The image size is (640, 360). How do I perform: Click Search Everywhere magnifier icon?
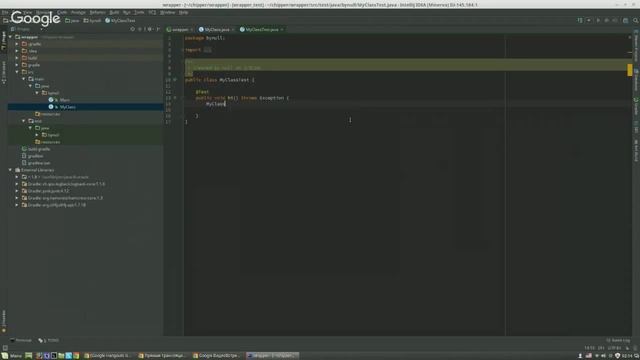636,20
